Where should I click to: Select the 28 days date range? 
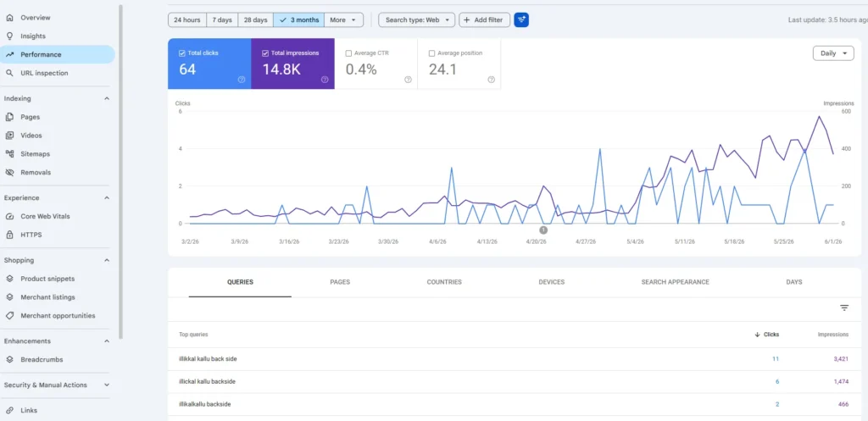click(x=256, y=20)
